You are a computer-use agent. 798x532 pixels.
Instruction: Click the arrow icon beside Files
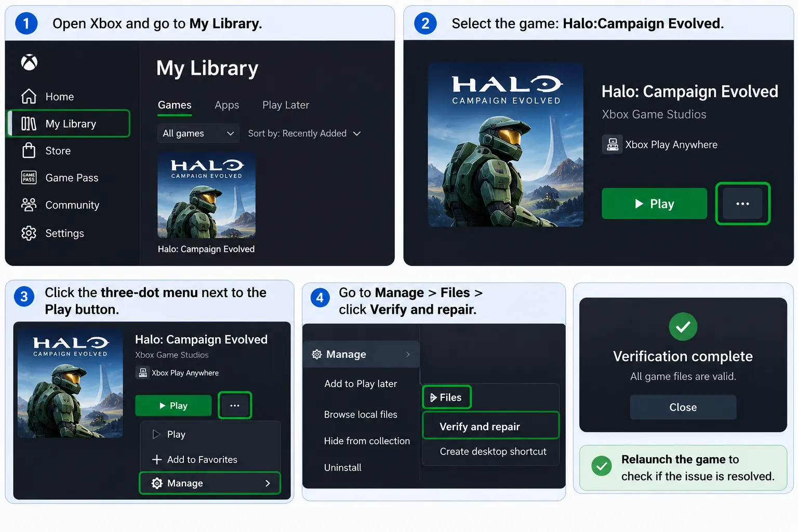click(x=433, y=397)
